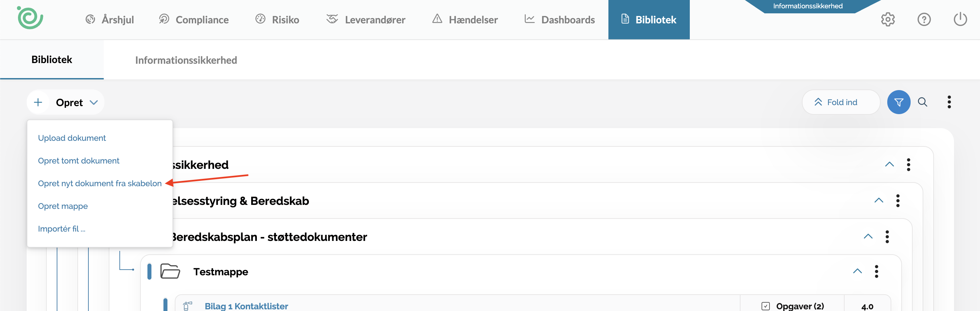Open the search magnifier icon
Screen dimensions: 980x311
coord(923,102)
